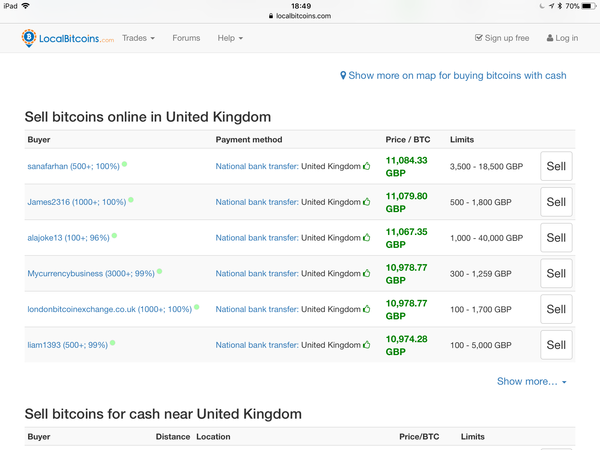Click the thumbs-up icon in liam1393 row
Viewport: 600px width, 450px height.
pos(367,345)
